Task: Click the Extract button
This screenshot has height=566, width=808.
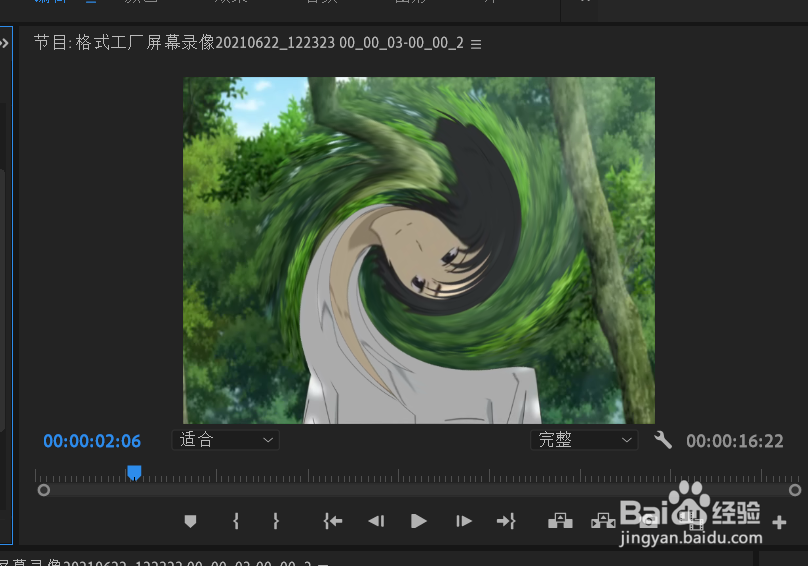Action: (603, 521)
